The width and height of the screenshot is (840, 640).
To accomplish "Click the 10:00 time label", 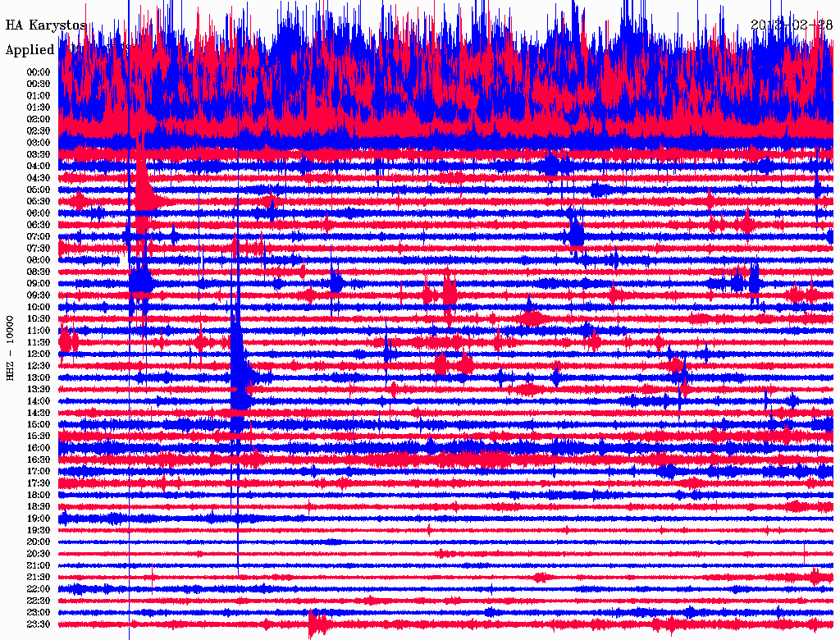I will pyautogui.click(x=39, y=307).
